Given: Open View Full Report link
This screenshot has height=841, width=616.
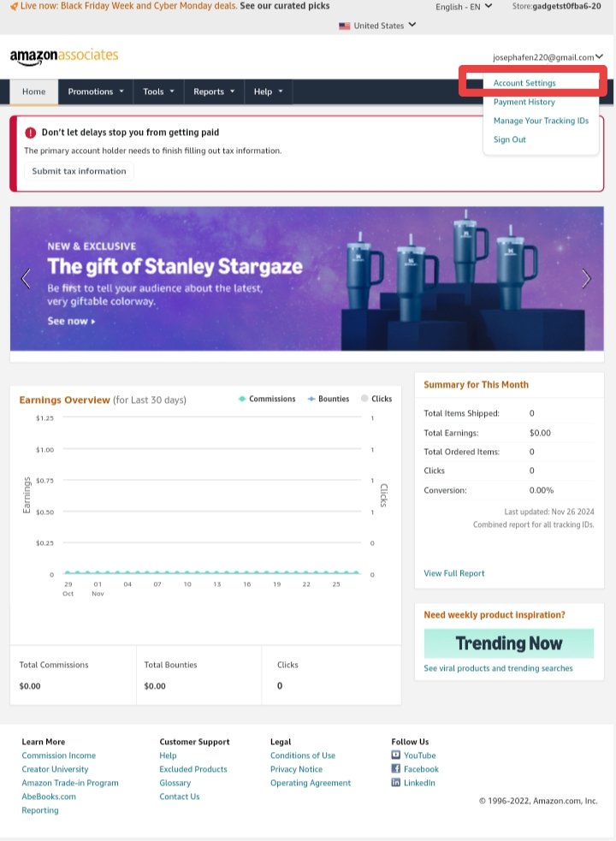Looking at the screenshot, I should pyautogui.click(x=454, y=573).
